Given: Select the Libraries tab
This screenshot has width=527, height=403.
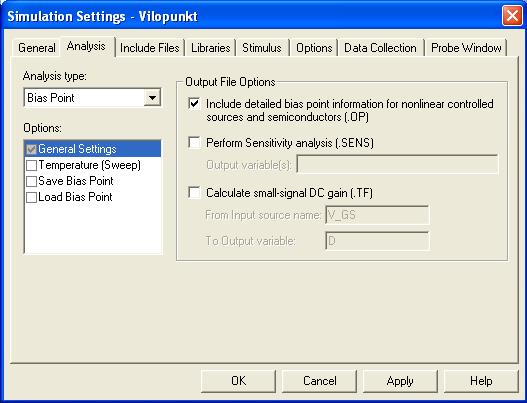Looking at the screenshot, I should pos(210,48).
